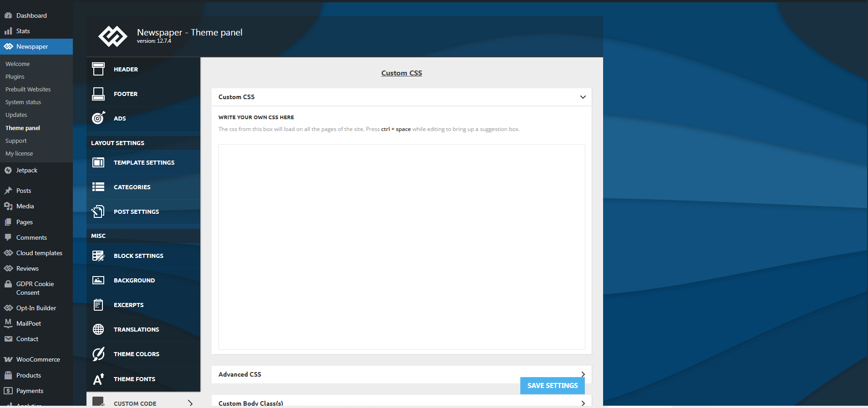The image size is (868, 408).
Task: Open the Background settings tab
Action: (x=143, y=280)
